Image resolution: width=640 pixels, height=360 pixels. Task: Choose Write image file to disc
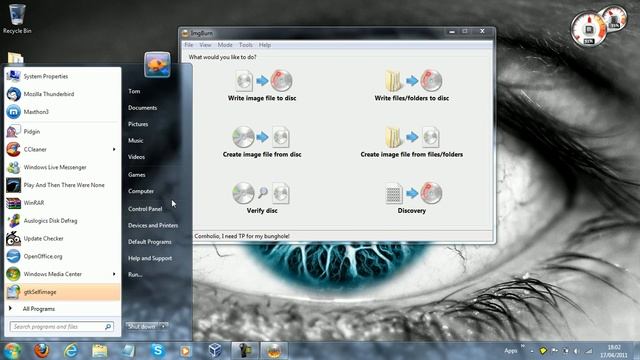(x=262, y=86)
